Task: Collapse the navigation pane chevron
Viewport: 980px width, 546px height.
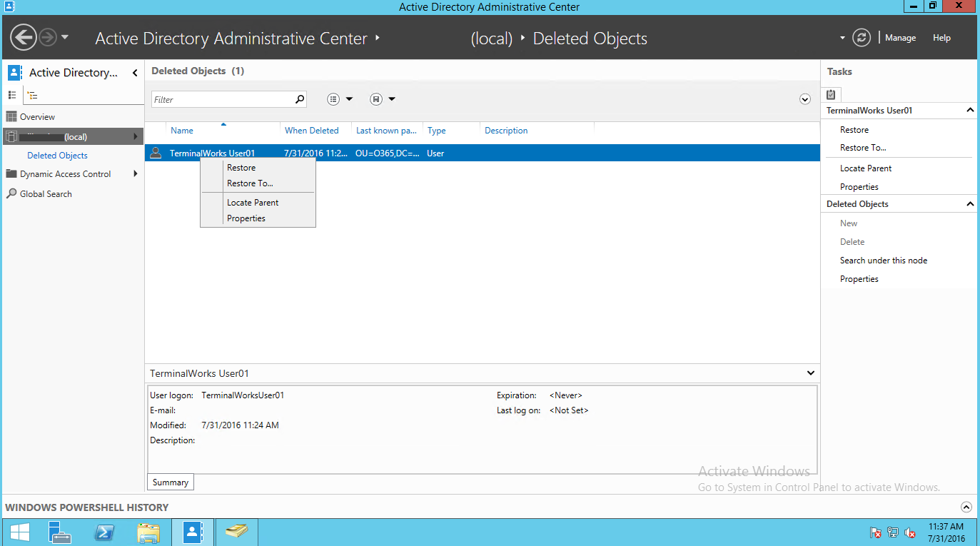Action: [x=135, y=73]
